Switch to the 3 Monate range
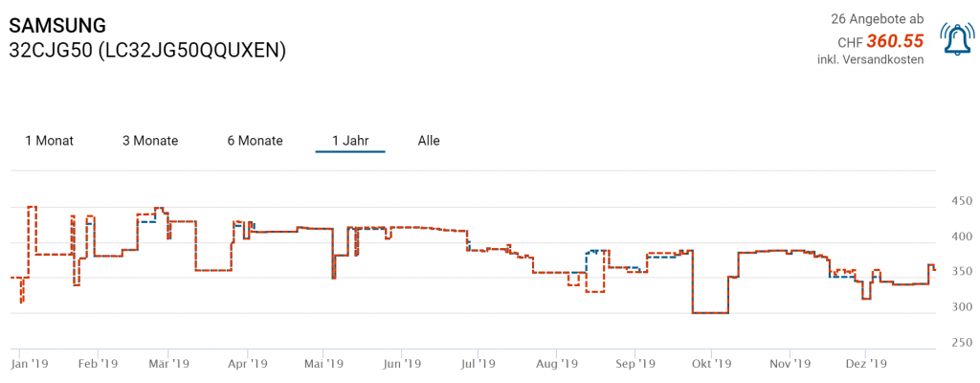 [x=150, y=141]
